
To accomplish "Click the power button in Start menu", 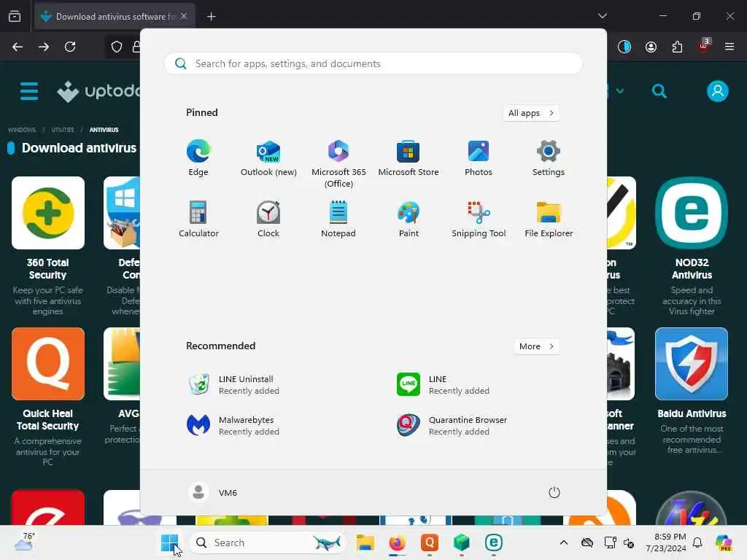I will [x=554, y=492].
